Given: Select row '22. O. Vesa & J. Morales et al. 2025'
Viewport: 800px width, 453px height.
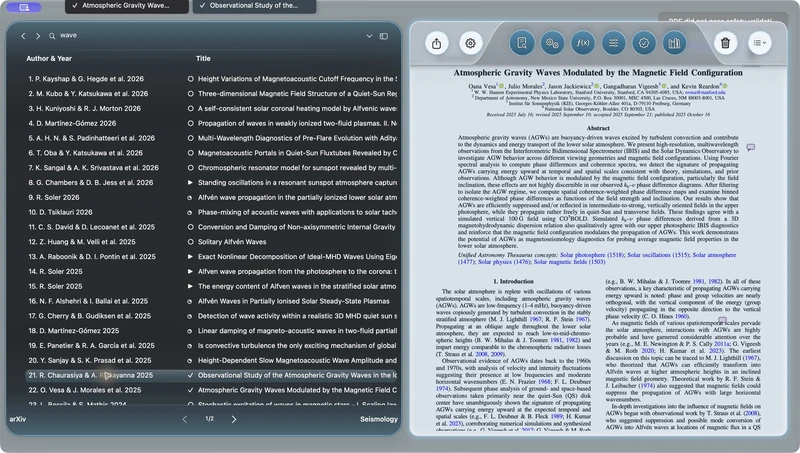Looking at the screenshot, I should (x=211, y=390).
